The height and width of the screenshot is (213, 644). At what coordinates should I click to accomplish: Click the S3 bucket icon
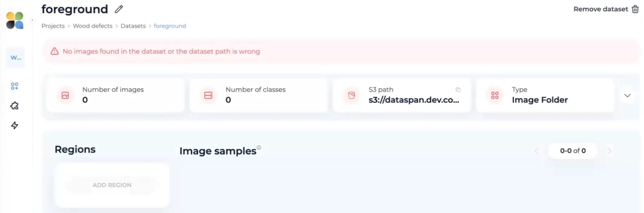coord(351,96)
